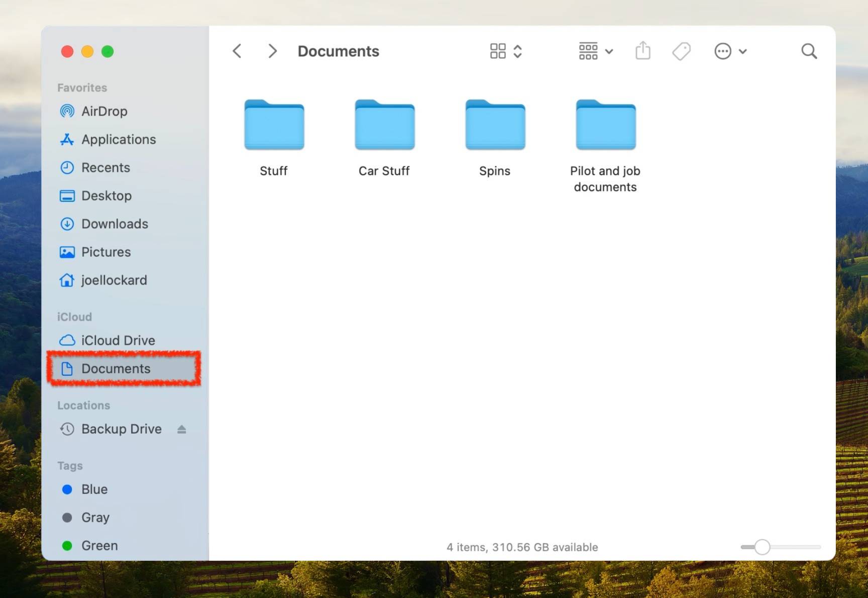Viewport: 868px width, 598px height.
Task: Open the view sort order chevrons
Action: 517,50
